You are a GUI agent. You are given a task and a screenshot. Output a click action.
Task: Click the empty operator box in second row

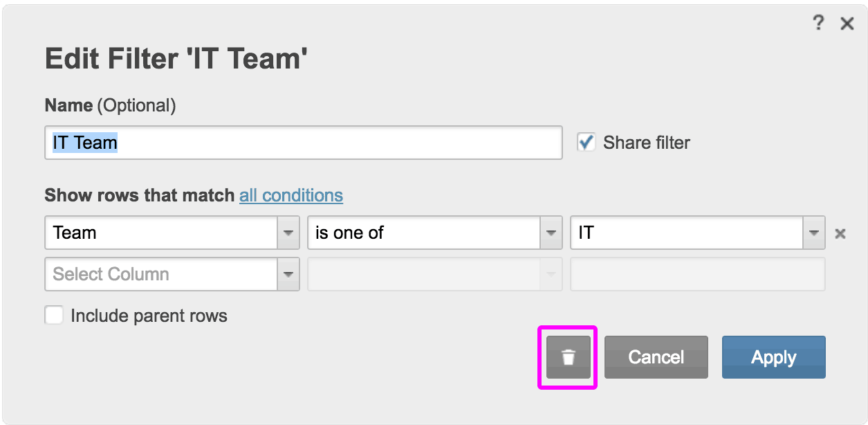[423, 274]
